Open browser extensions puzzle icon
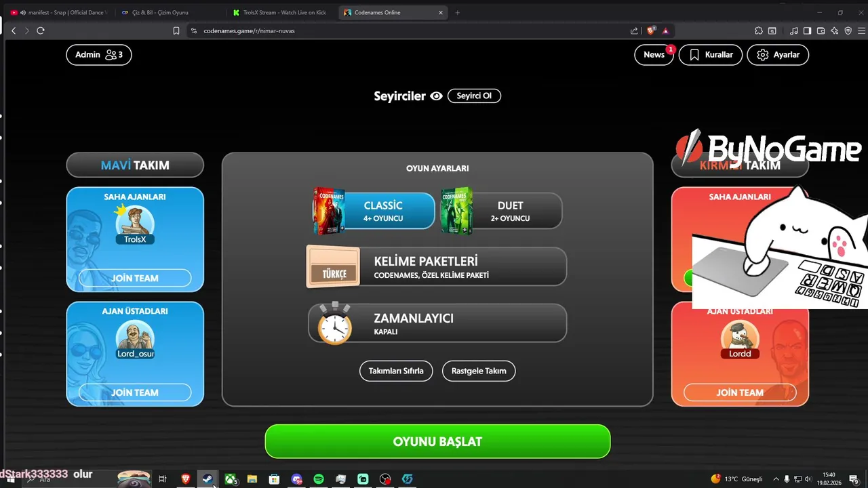The image size is (868, 488). point(759,30)
